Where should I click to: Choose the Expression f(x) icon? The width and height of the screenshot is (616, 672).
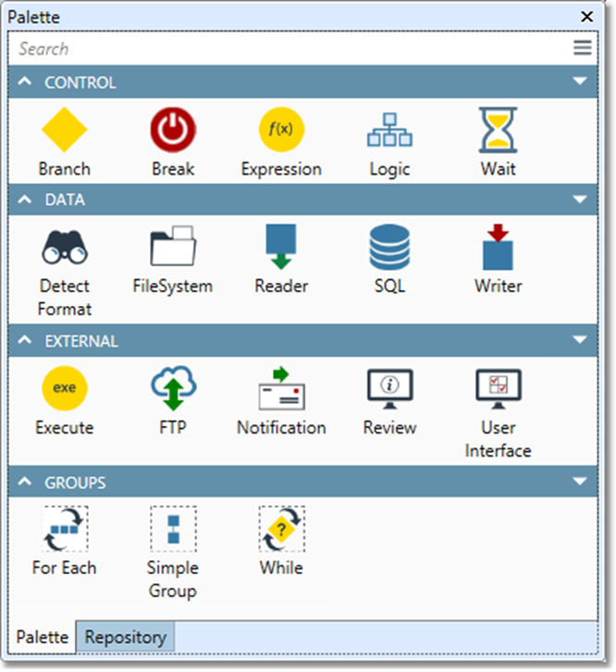coord(281,130)
